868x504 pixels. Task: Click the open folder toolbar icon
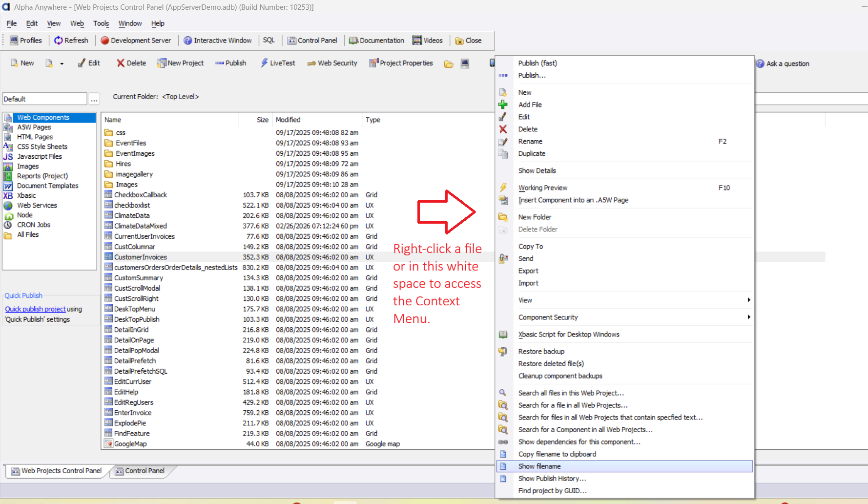coord(449,64)
